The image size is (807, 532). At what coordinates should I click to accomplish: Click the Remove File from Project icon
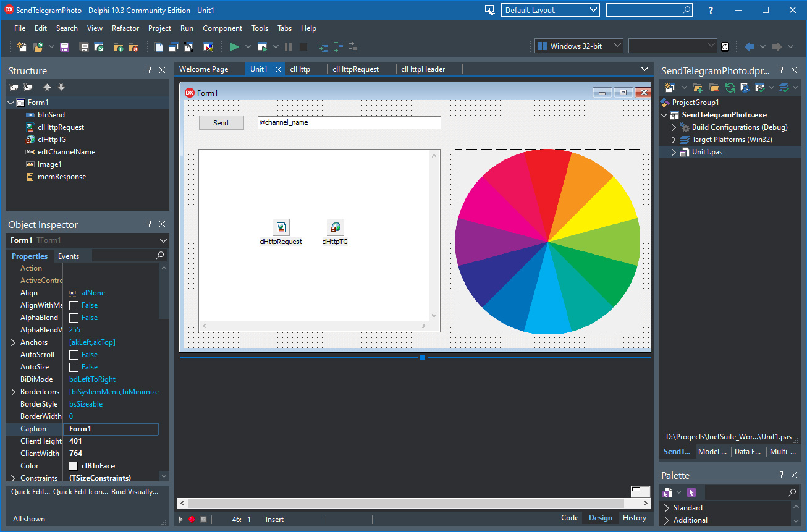133,47
